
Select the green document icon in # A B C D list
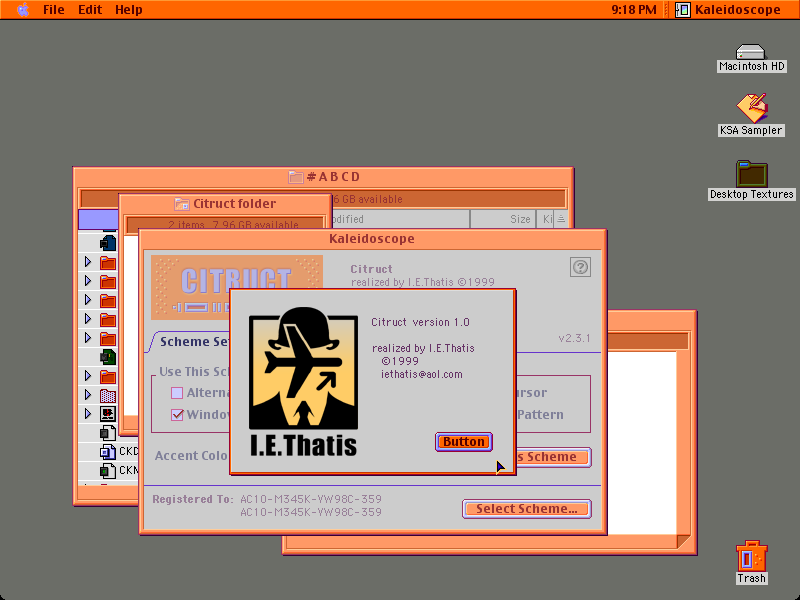(x=108, y=357)
